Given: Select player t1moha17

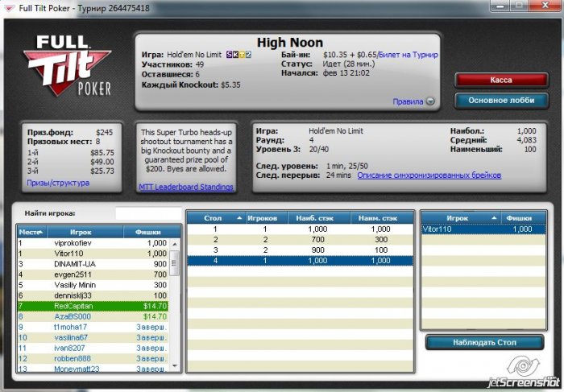Looking at the screenshot, I should pyautogui.click(x=93, y=327).
